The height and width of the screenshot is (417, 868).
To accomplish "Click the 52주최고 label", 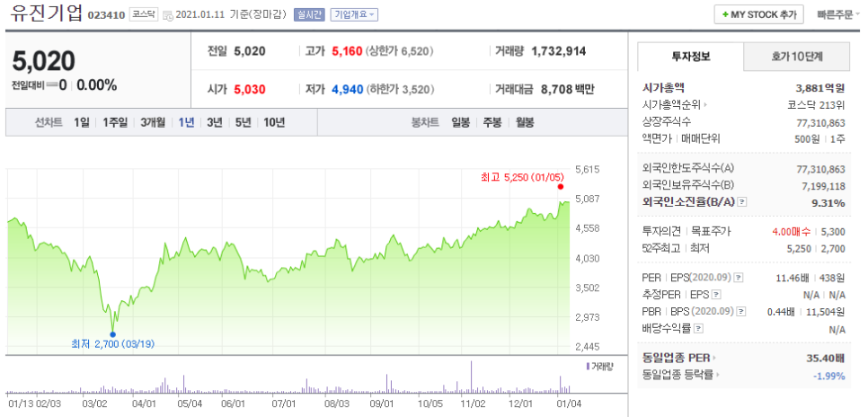I will 662,249.
